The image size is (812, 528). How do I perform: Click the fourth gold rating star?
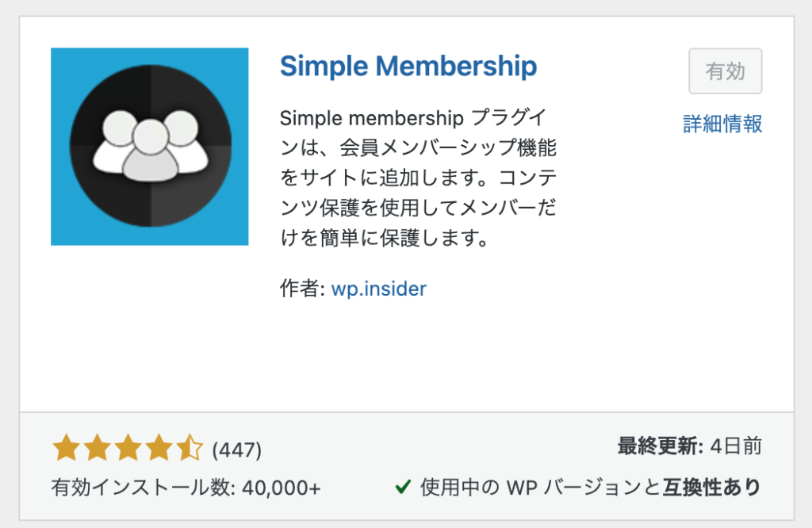(x=159, y=448)
